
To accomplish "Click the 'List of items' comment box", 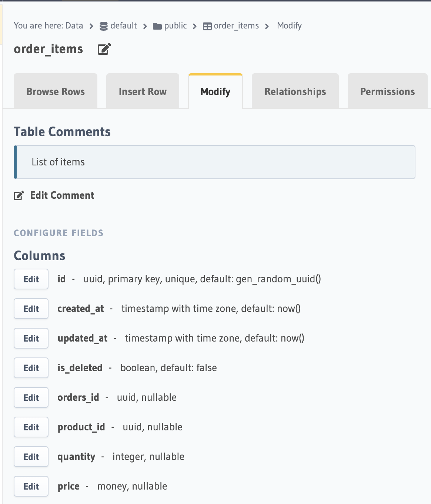I will point(215,162).
